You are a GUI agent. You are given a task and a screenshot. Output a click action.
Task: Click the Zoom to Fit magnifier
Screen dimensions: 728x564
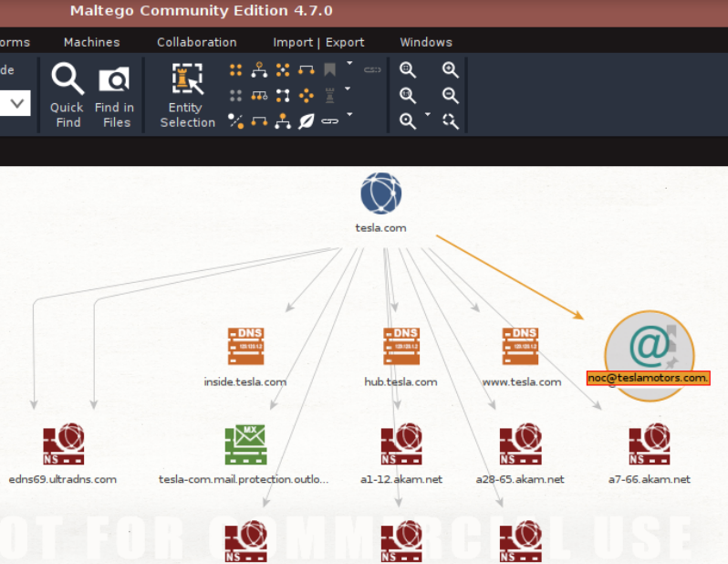[408, 69]
